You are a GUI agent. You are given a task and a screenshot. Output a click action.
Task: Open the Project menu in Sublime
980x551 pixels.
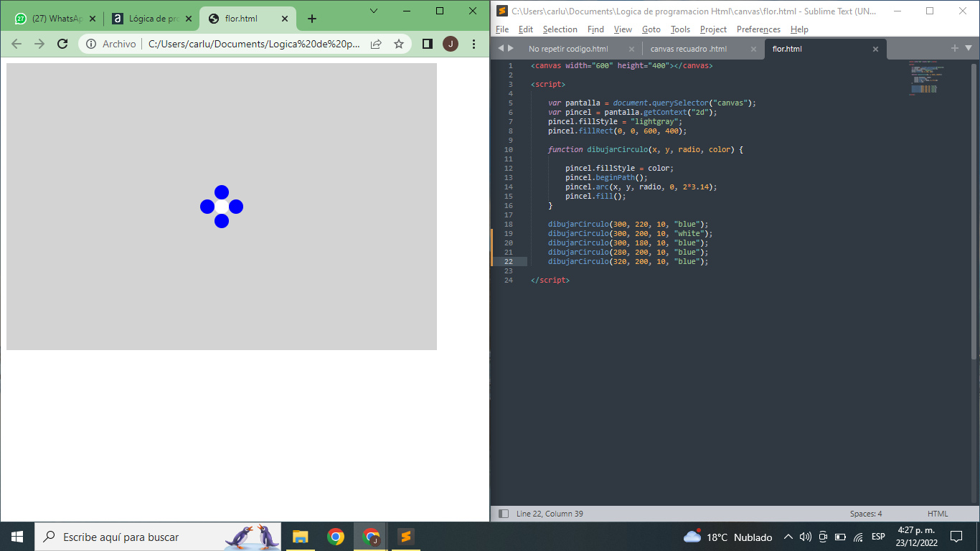click(713, 29)
